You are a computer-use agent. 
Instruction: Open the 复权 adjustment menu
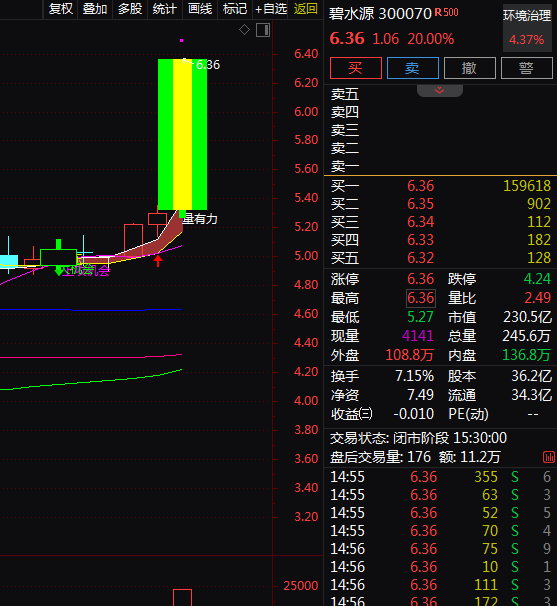coord(61,9)
